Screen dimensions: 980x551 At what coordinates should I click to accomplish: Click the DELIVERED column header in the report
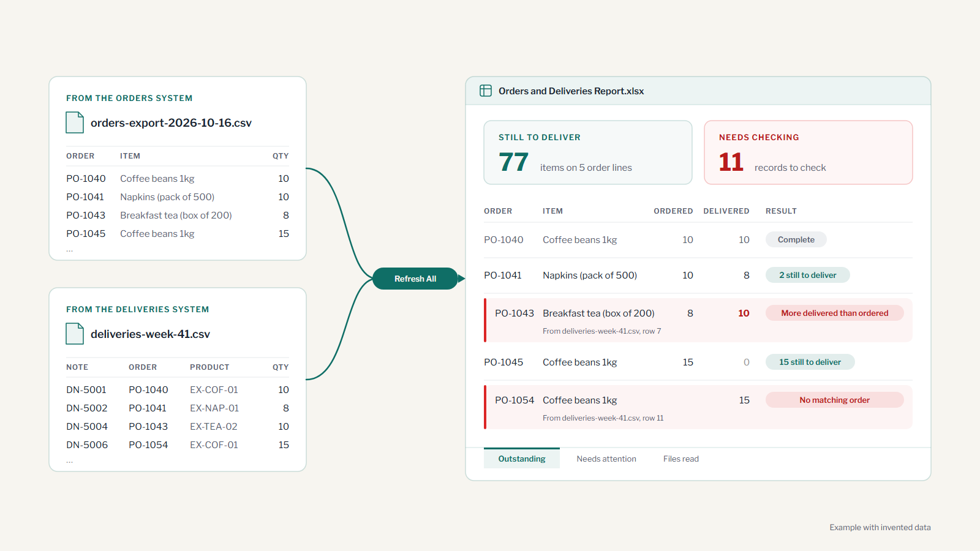[x=726, y=211]
